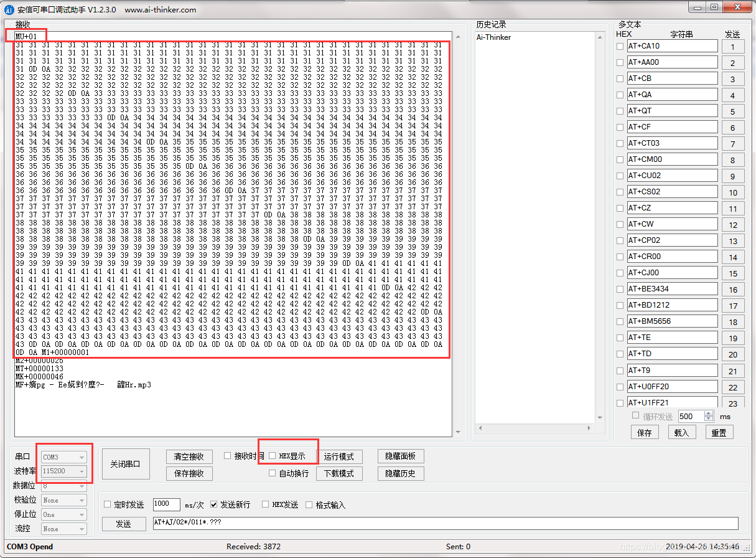Send AT+CW with button 12
The height and width of the screenshot is (558, 756).
732,225
